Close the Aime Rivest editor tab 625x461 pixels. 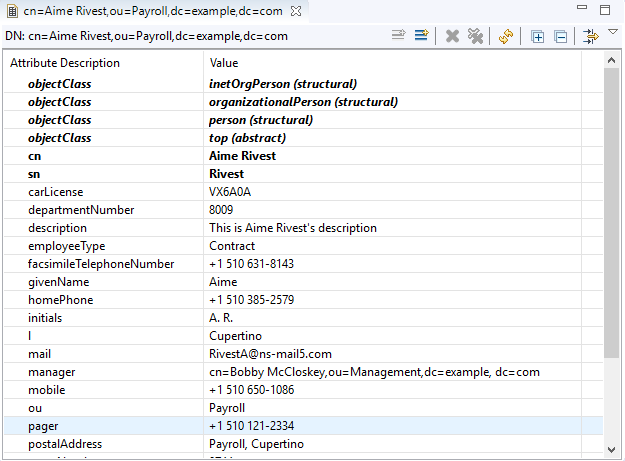pyautogui.click(x=295, y=11)
